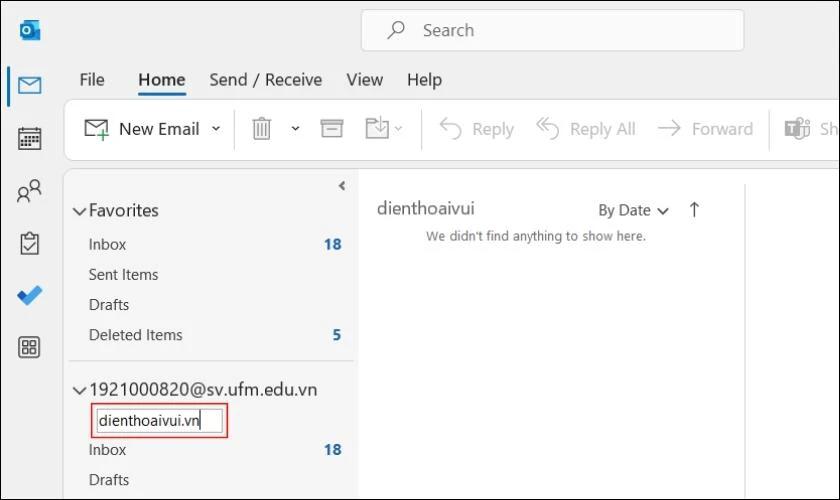This screenshot has width=840, height=500.
Task: Reverse sort order with the arrow
Action: (694, 210)
